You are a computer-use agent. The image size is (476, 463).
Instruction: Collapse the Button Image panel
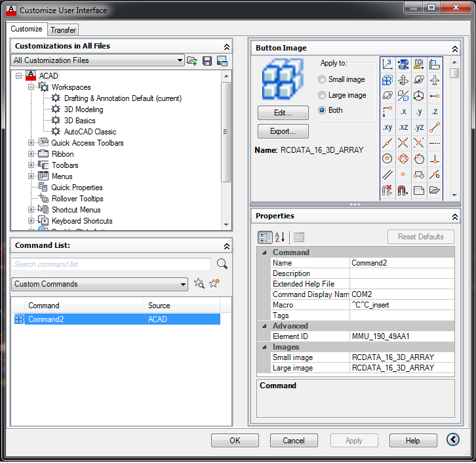pos(455,49)
